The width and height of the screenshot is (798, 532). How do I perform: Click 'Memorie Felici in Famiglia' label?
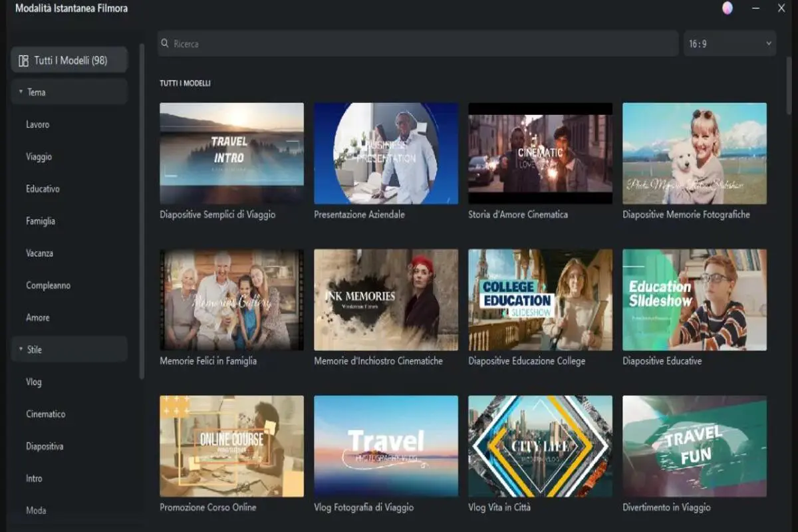coord(208,361)
